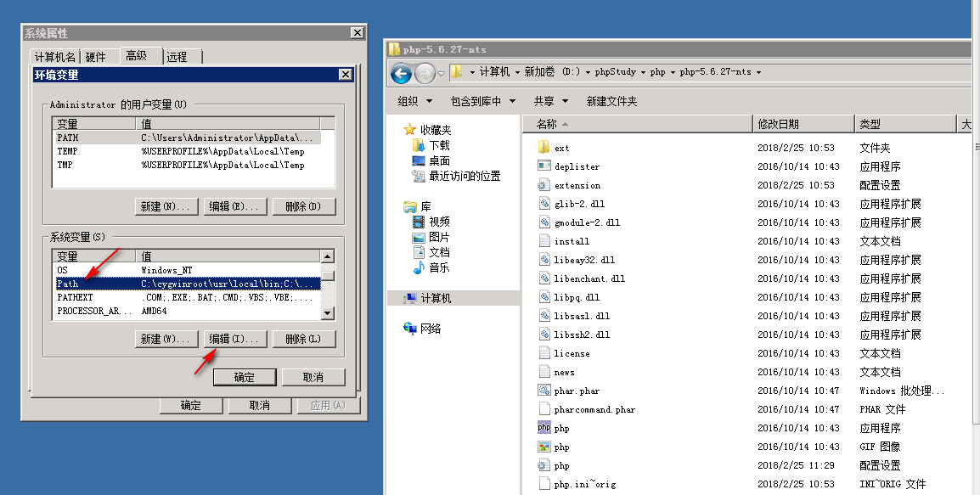Expand the arrow after phpStudy in address bar
This screenshot has width=980, height=495.
click(643, 72)
